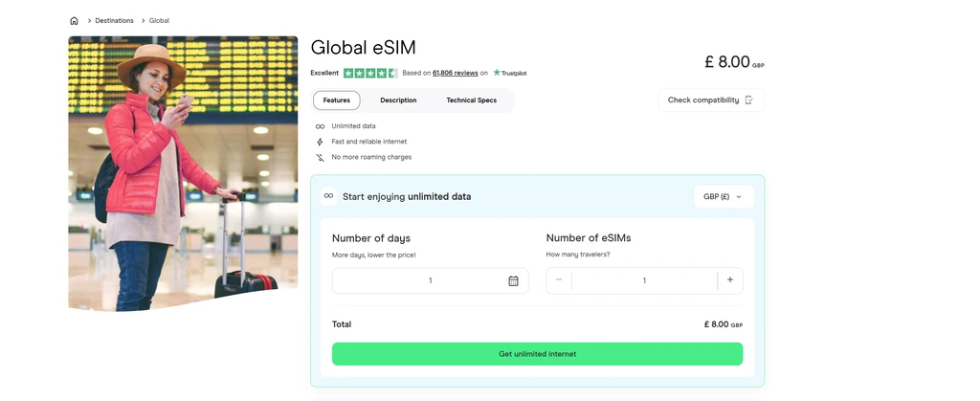980x401 pixels.
Task: Click infinity icon next to Start enjoying unlimited data
Action: [x=329, y=196]
